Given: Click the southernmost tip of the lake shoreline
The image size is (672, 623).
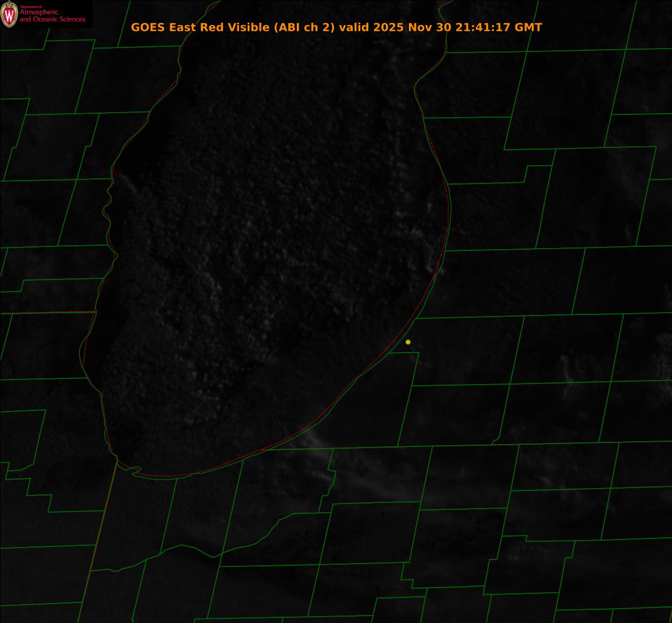Looking at the screenshot, I should [166, 477].
